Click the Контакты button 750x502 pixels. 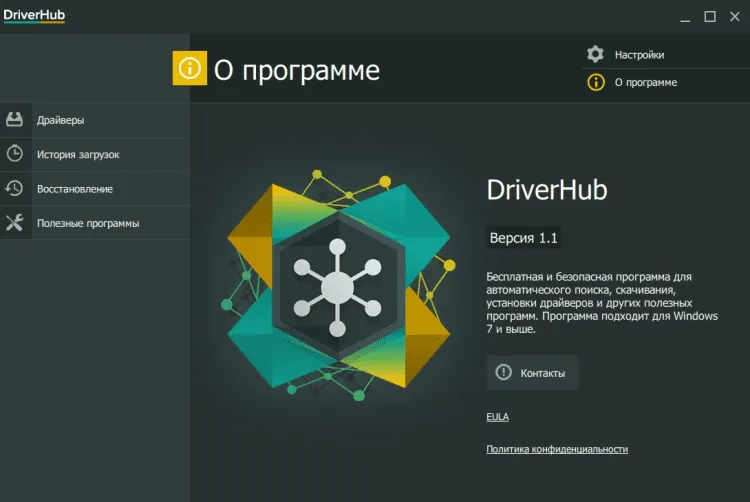click(532, 372)
